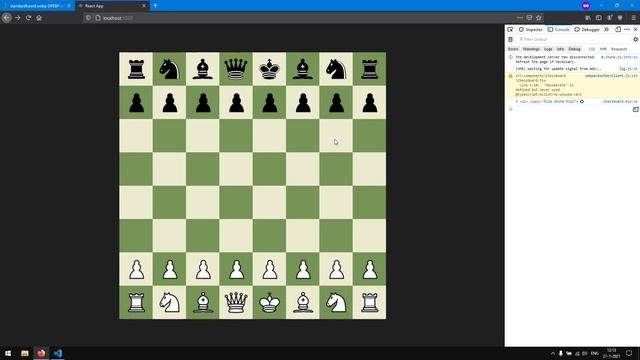Show hidden system tray icons
640x360 pixels.
553,353
